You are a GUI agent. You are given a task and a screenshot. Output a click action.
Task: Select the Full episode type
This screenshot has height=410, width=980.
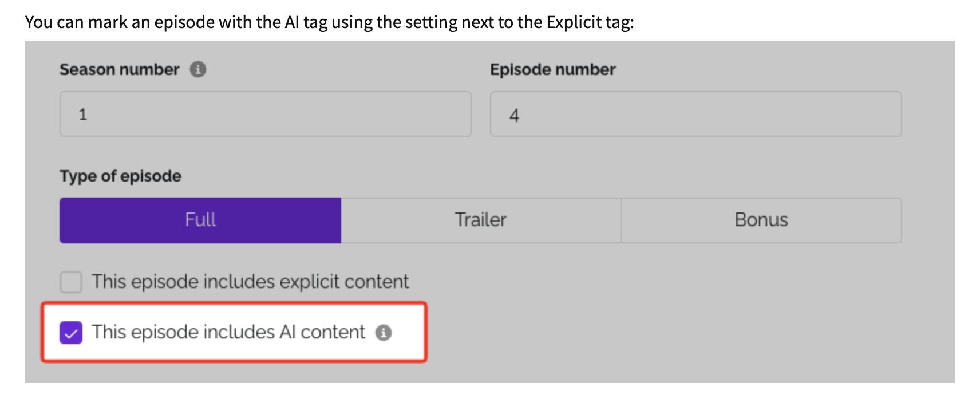(200, 220)
